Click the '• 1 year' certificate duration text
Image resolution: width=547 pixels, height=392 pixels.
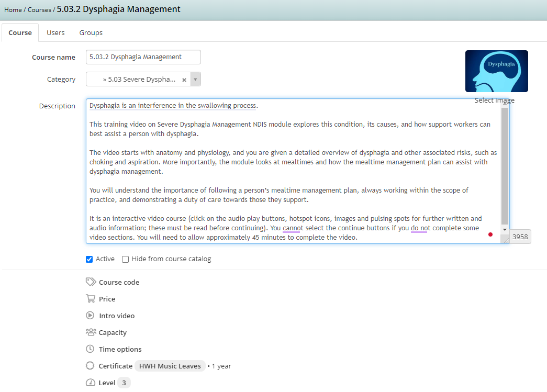[219, 366]
